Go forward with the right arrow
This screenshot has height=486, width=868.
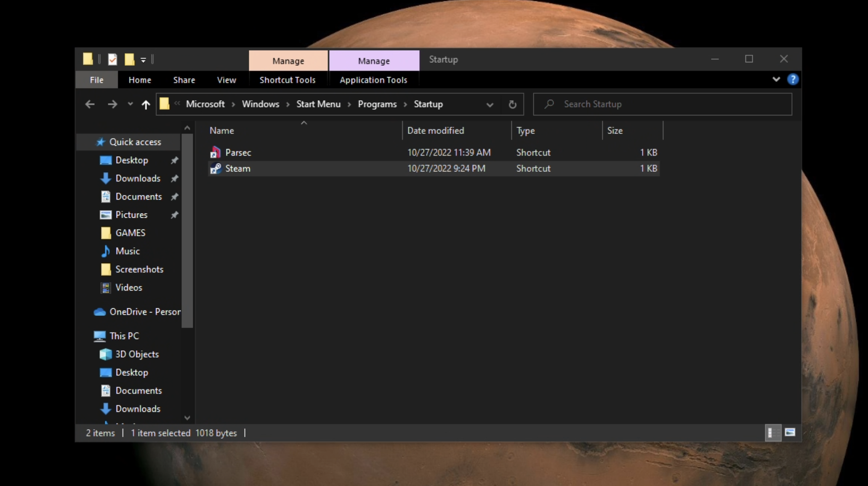112,104
